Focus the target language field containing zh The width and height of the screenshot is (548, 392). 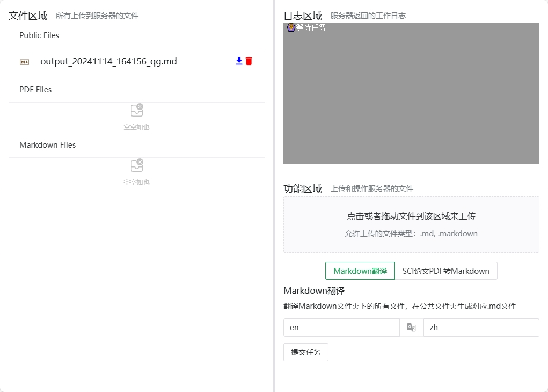[481, 328]
